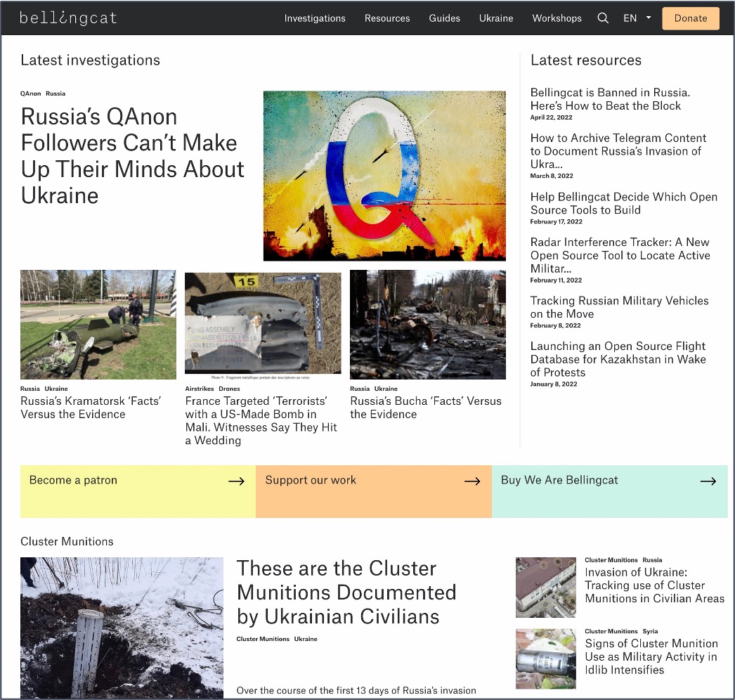Open the aerial building thumbnail for Invasion of Ukraine
Viewport: 735px width, 700px height.
click(x=545, y=588)
